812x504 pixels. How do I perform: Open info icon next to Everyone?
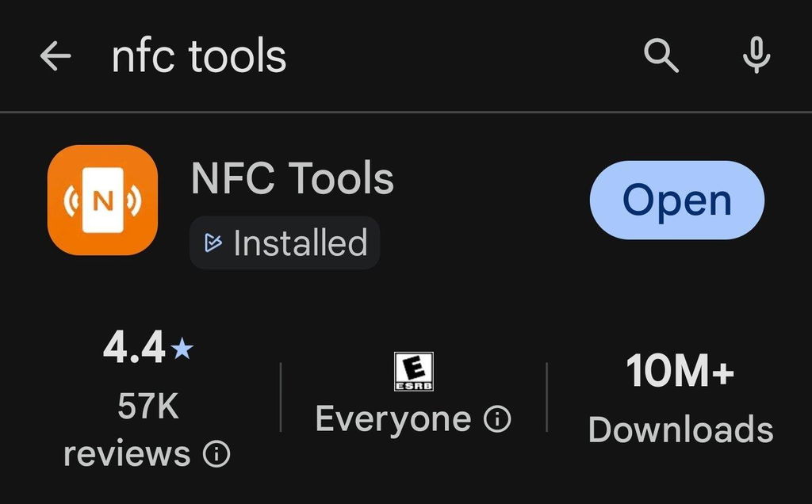tap(497, 418)
